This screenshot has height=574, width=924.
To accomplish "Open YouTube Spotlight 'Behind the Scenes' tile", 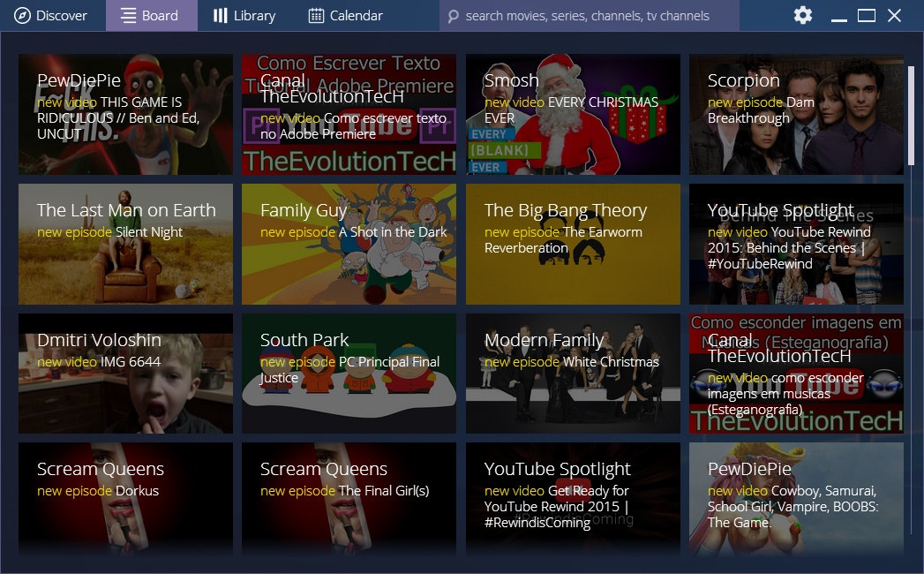I will click(x=796, y=245).
